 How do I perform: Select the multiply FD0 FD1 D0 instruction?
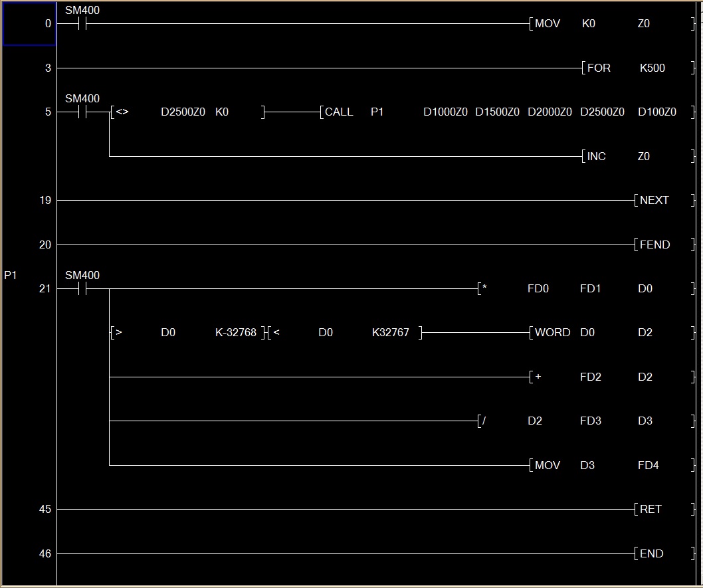[x=585, y=289]
